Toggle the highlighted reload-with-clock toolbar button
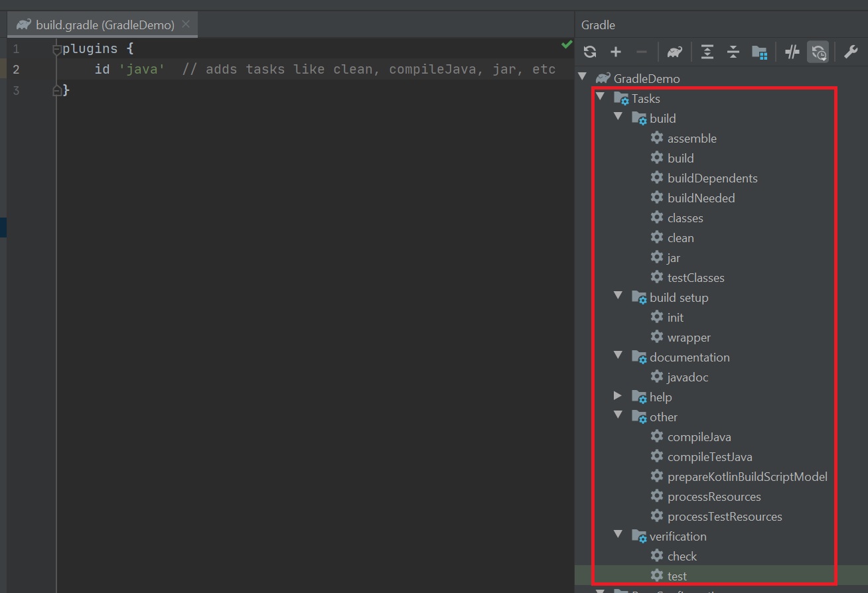Image resolution: width=868 pixels, height=593 pixels. tap(818, 52)
